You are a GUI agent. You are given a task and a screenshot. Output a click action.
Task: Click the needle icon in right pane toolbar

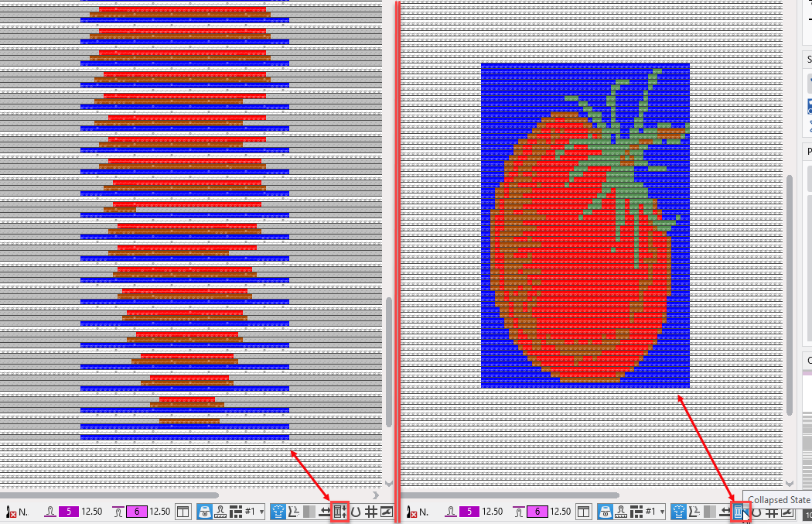pos(411,512)
